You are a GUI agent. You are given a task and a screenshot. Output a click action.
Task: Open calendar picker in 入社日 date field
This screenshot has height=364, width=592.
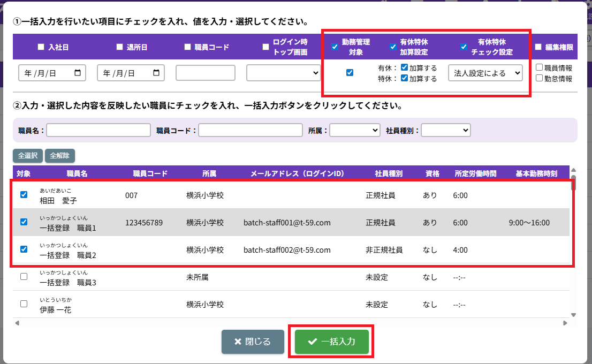point(78,73)
